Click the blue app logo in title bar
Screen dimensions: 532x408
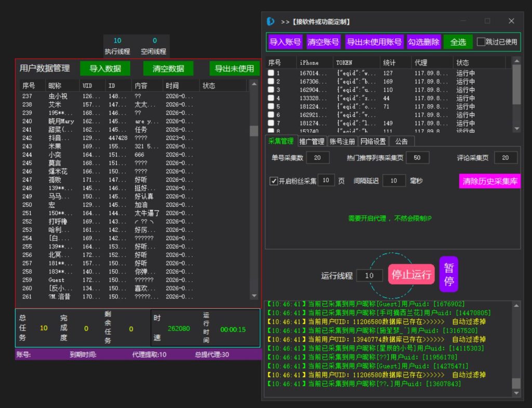point(270,21)
